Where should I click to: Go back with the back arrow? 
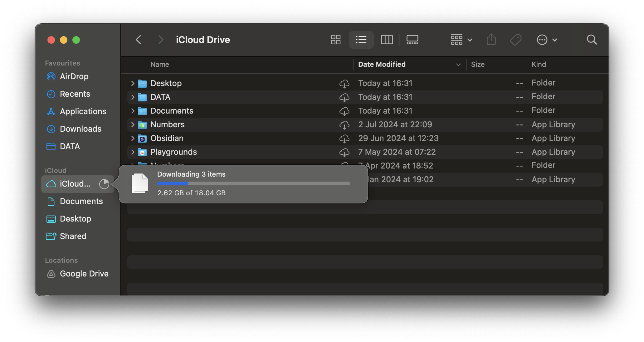pos(139,40)
